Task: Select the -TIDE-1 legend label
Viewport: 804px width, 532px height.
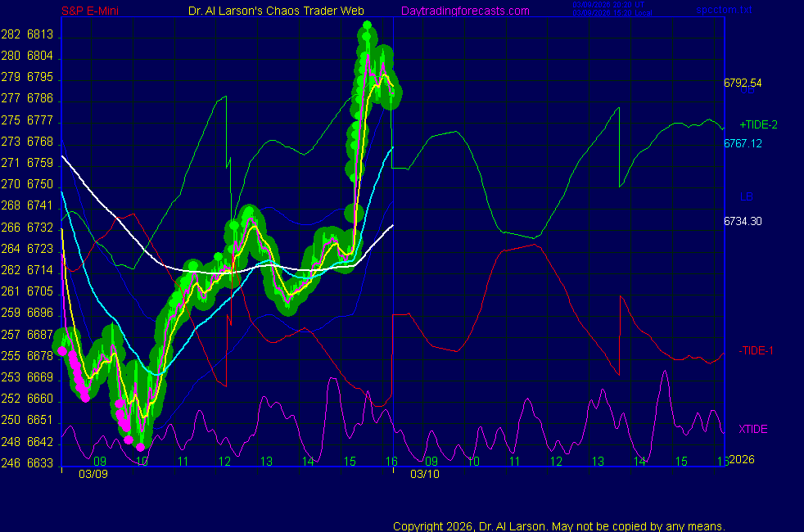Action: pos(757,350)
